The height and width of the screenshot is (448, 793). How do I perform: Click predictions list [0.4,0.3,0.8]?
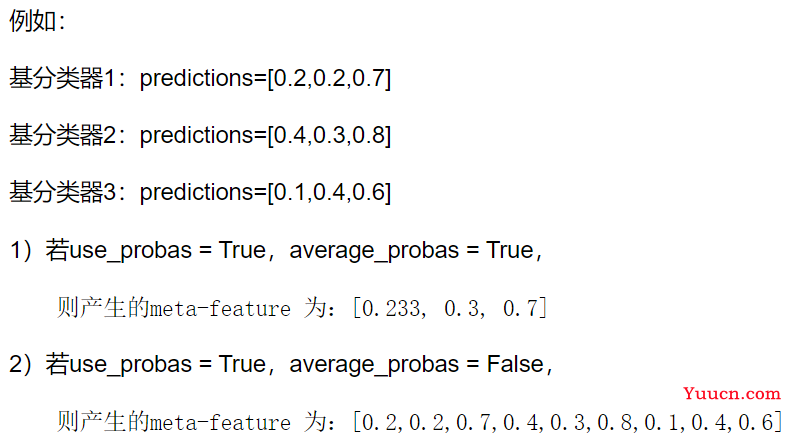pyautogui.click(x=329, y=136)
